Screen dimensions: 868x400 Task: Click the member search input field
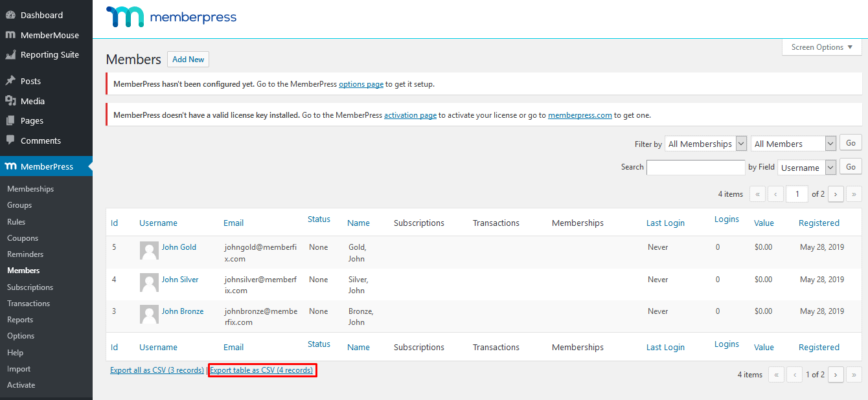[696, 168]
